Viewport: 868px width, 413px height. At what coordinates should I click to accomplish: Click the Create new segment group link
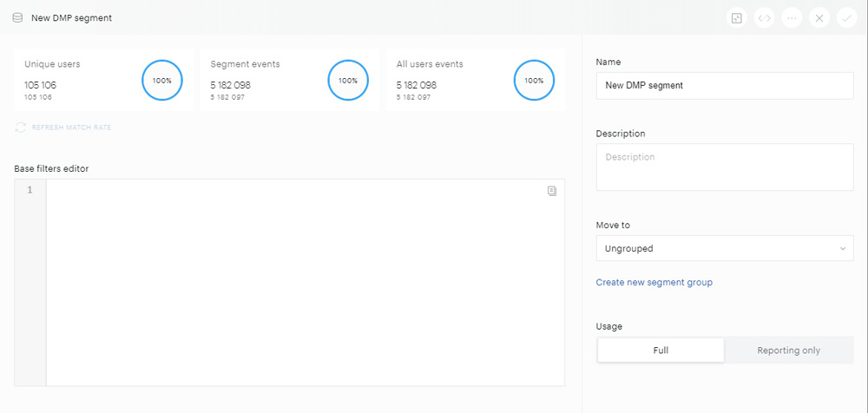pos(654,282)
